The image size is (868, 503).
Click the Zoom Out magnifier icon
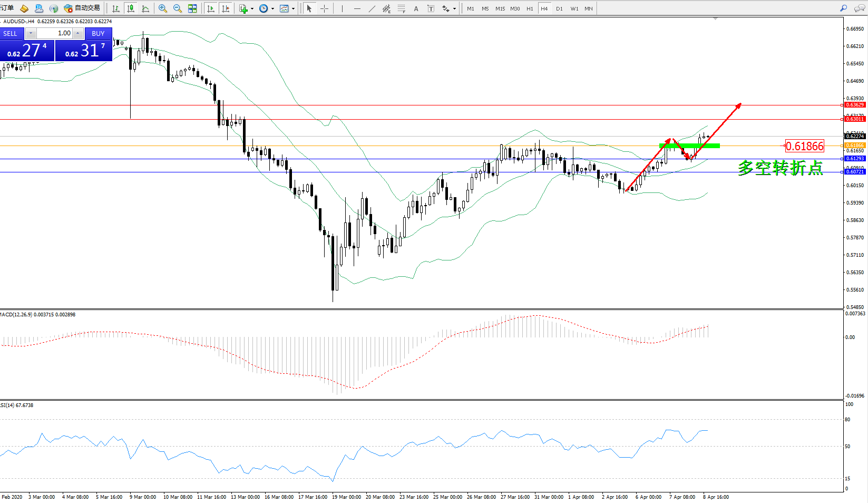click(x=178, y=8)
